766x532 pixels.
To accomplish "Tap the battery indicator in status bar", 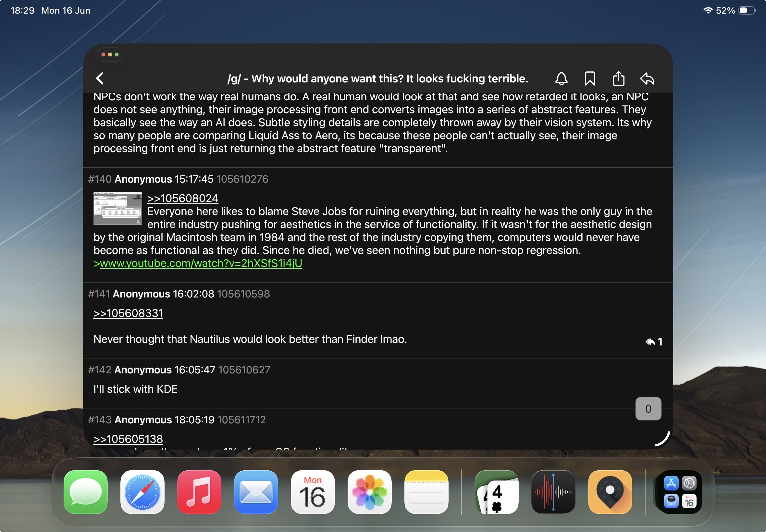I will [x=747, y=11].
